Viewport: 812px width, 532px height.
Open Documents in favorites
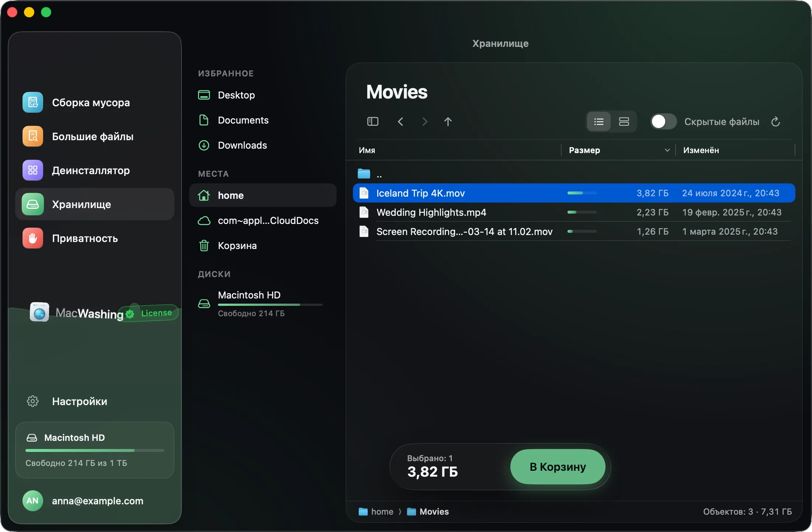[x=263, y=120]
